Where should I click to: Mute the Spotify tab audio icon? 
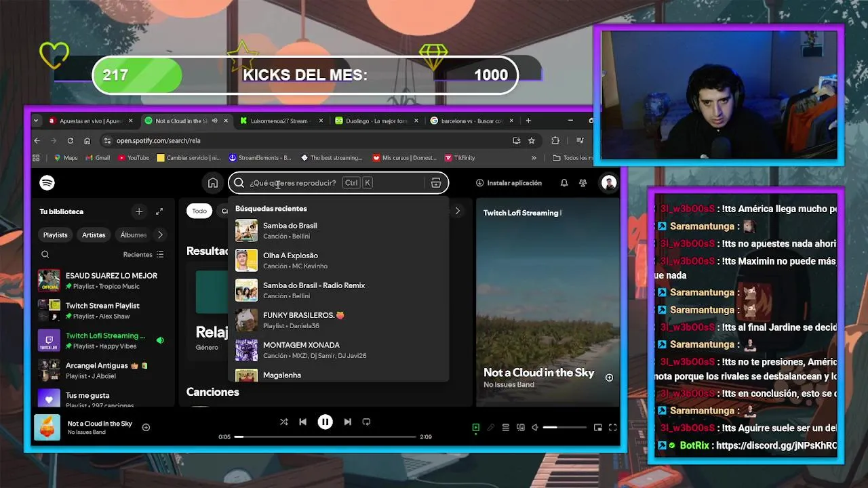(214, 121)
